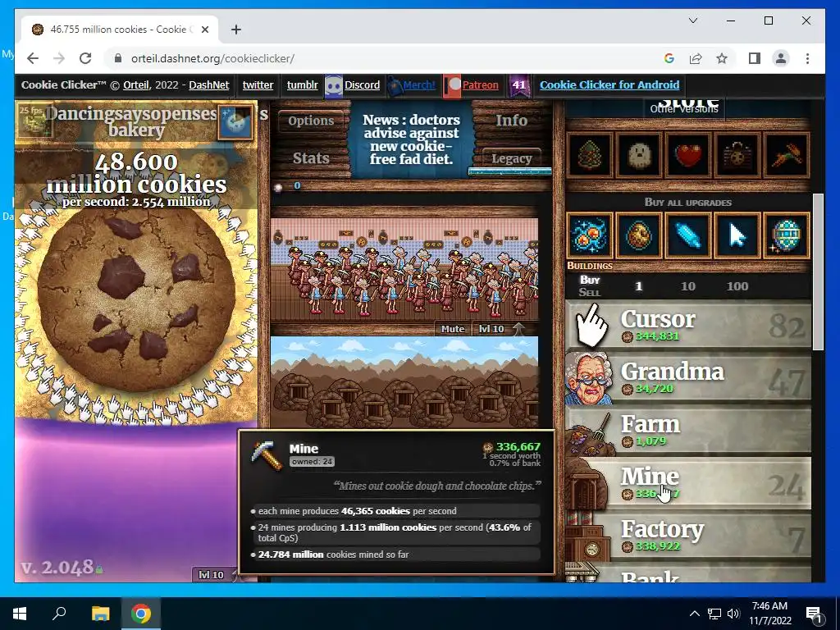Expand Chrome tab search chevron
The image size is (840, 630).
(x=693, y=21)
